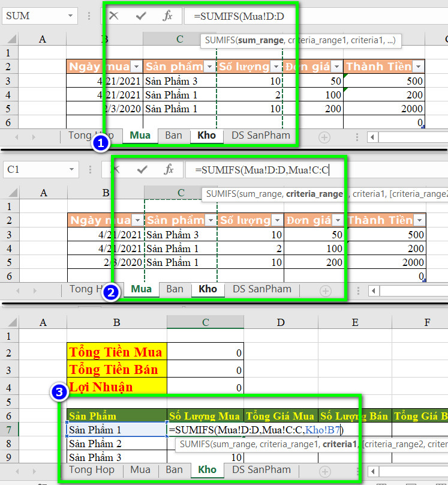Click select-all corner in top panel grid

point(12,39)
